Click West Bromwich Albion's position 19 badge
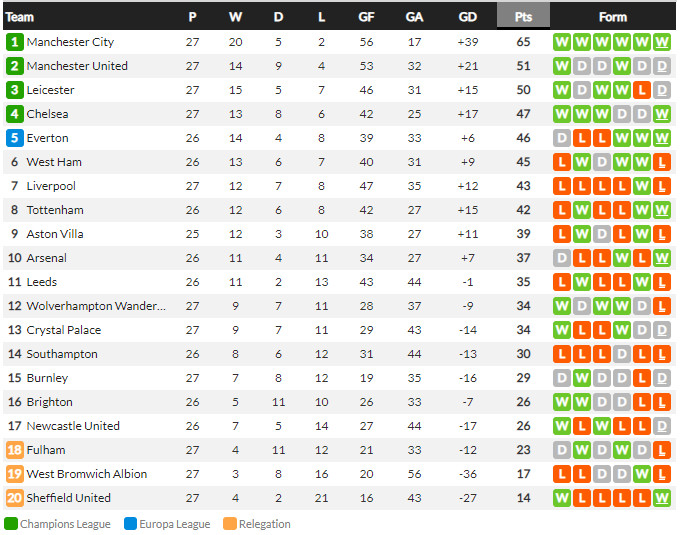 pos(14,474)
